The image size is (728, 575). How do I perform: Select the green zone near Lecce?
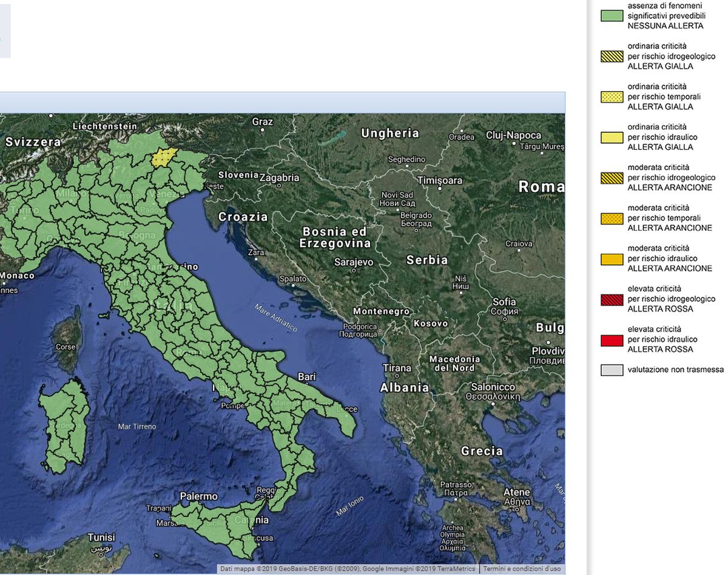coord(346,419)
